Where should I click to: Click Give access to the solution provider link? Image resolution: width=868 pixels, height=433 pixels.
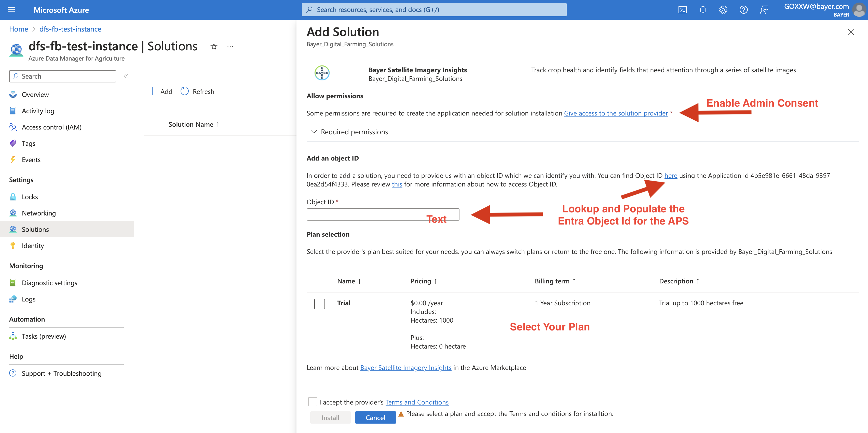click(616, 113)
